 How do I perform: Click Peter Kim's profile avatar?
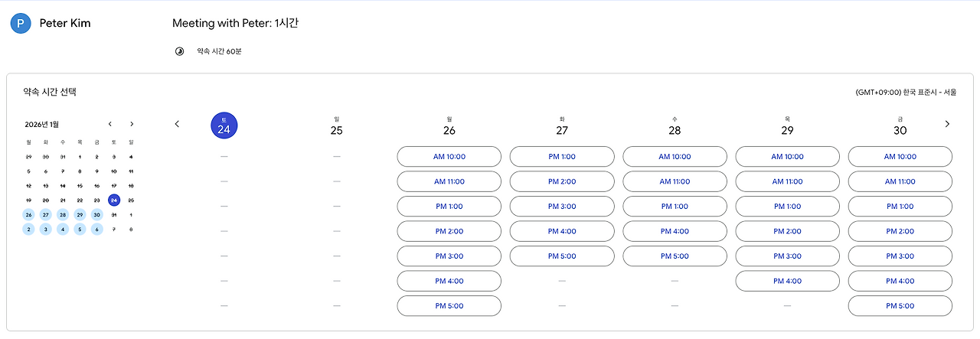pos(20,24)
